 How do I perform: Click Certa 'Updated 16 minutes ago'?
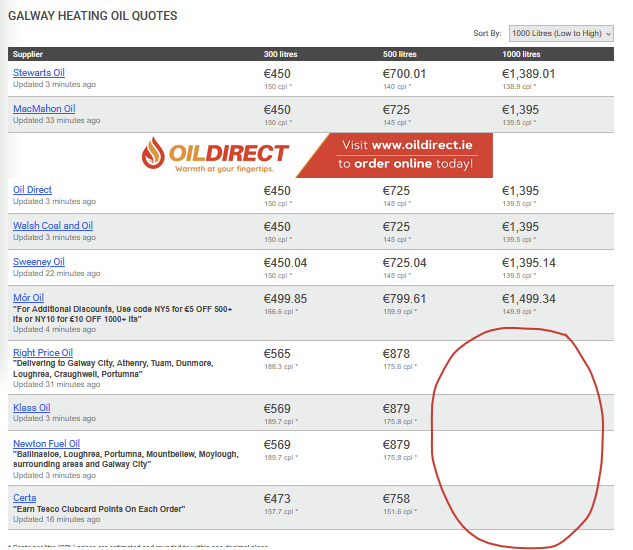click(x=57, y=519)
